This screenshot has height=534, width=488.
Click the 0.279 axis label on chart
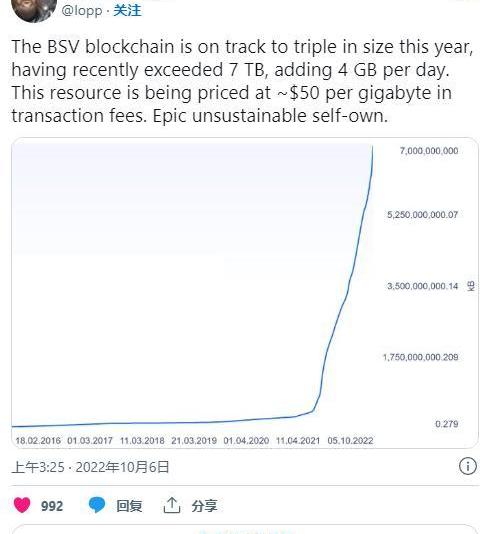[447, 424]
